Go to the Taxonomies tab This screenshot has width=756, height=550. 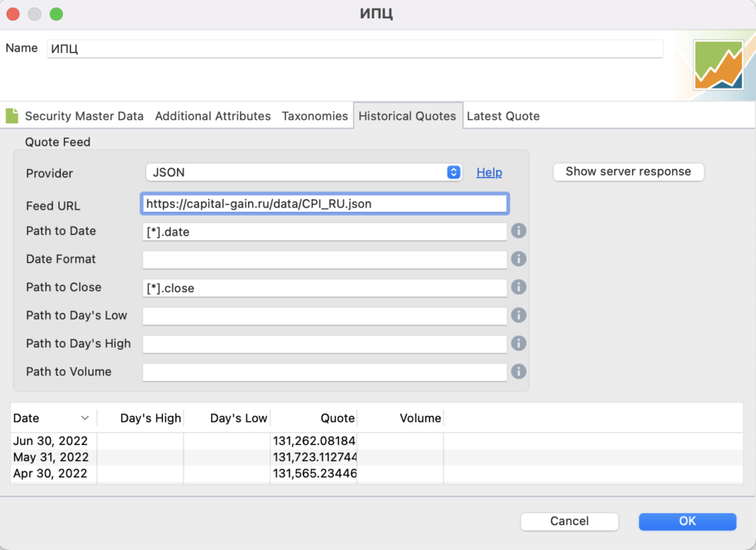pos(315,116)
